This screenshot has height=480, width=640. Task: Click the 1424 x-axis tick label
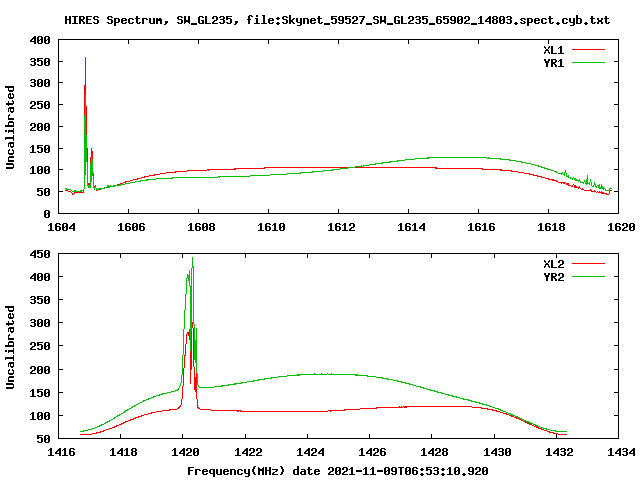tap(310, 452)
